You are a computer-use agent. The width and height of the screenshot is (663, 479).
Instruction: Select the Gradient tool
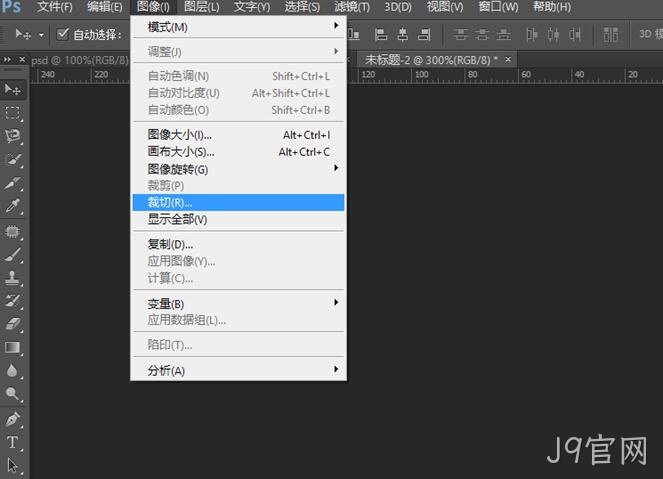(x=12, y=347)
